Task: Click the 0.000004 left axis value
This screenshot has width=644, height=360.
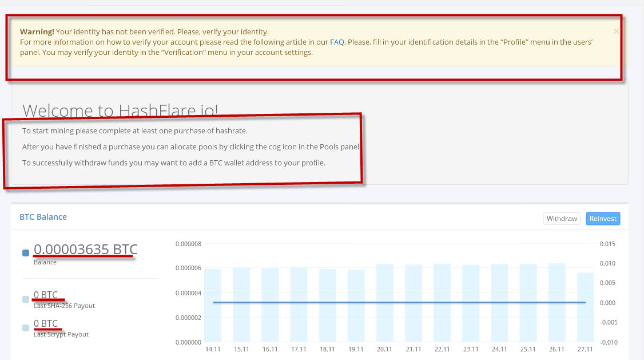Action: pyautogui.click(x=188, y=293)
